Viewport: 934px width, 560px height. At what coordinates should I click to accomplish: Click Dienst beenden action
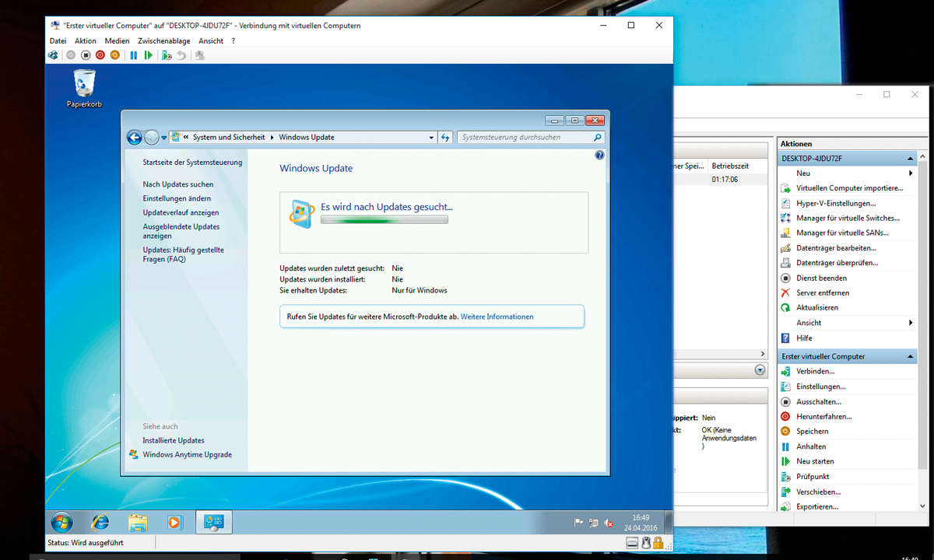point(821,278)
